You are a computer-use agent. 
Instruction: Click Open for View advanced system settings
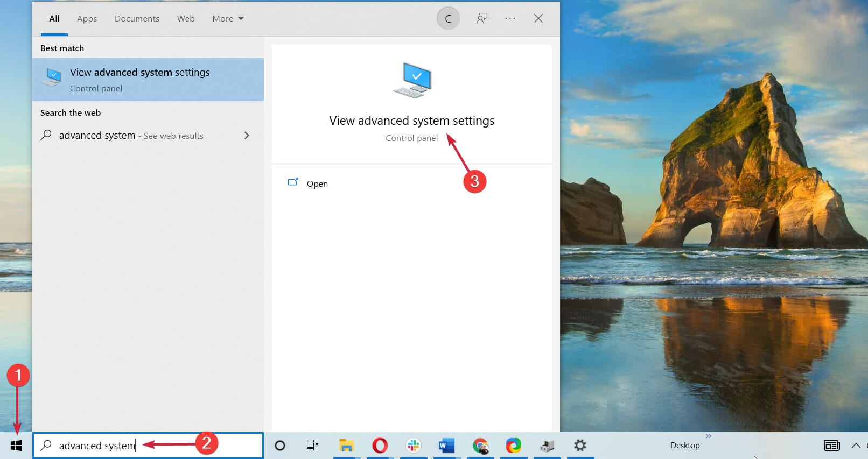[317, 183]
